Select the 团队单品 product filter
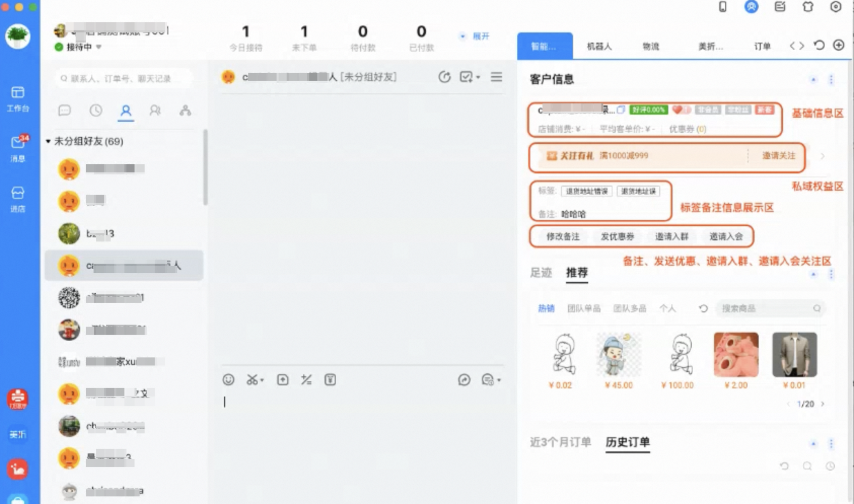The image size is (854, 504). coord(584,308)
